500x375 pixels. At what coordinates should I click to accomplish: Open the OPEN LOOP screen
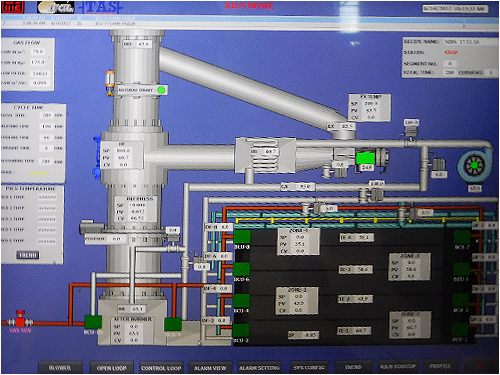(x=111, y=368)
